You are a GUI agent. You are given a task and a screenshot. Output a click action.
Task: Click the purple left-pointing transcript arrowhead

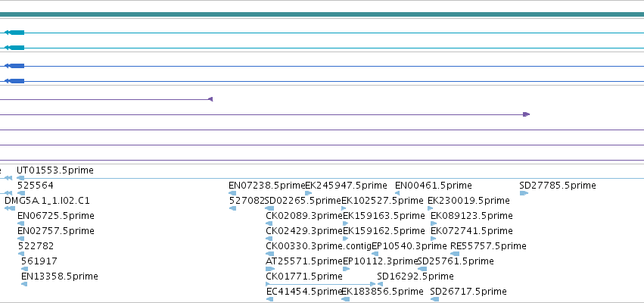click(x=210, y=99)
